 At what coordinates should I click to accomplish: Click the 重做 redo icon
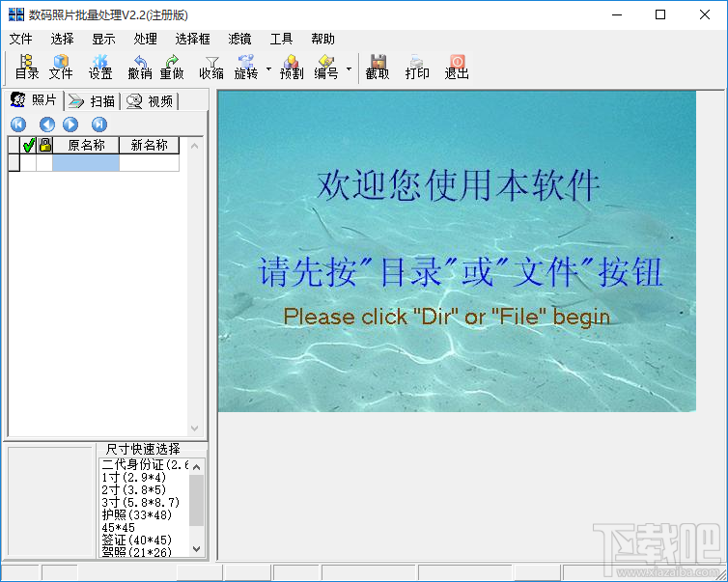(172, 67)
